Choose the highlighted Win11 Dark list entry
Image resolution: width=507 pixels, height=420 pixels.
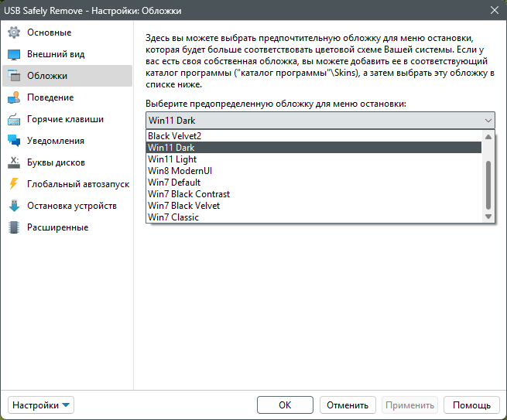coord(313,147)
